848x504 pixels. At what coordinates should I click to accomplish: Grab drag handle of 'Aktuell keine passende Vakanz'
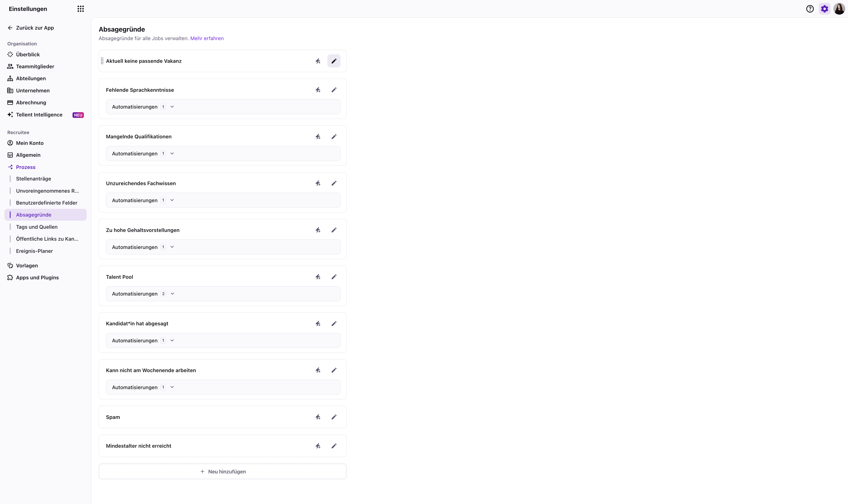click(102, 61)
